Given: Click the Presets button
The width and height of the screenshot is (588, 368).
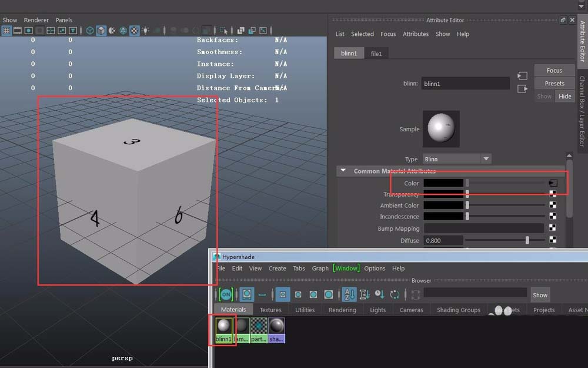Looking at the screenshot, I should pyautogui.click(x=554, y=83).
